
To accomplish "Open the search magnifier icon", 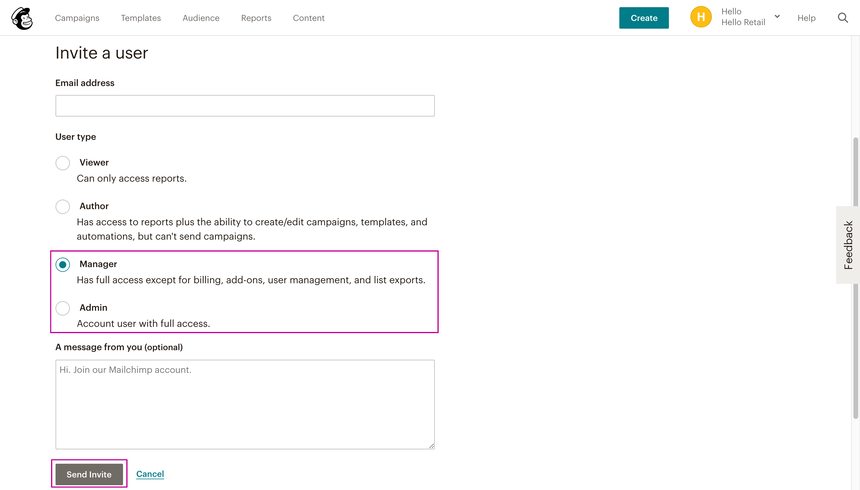I will (842, 18).
